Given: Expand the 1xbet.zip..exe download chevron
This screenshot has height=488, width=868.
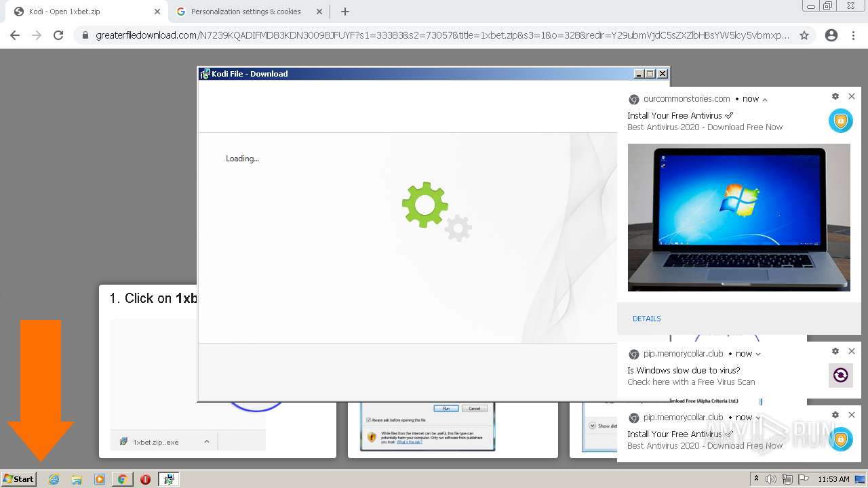Looking at the screenshot, I should (207, 441).
